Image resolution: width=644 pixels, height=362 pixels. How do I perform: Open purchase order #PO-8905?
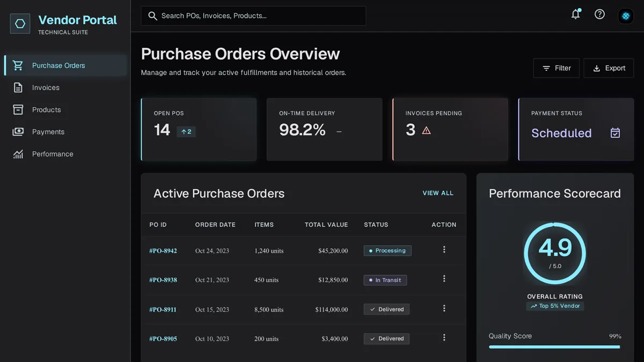coord(163,339)
